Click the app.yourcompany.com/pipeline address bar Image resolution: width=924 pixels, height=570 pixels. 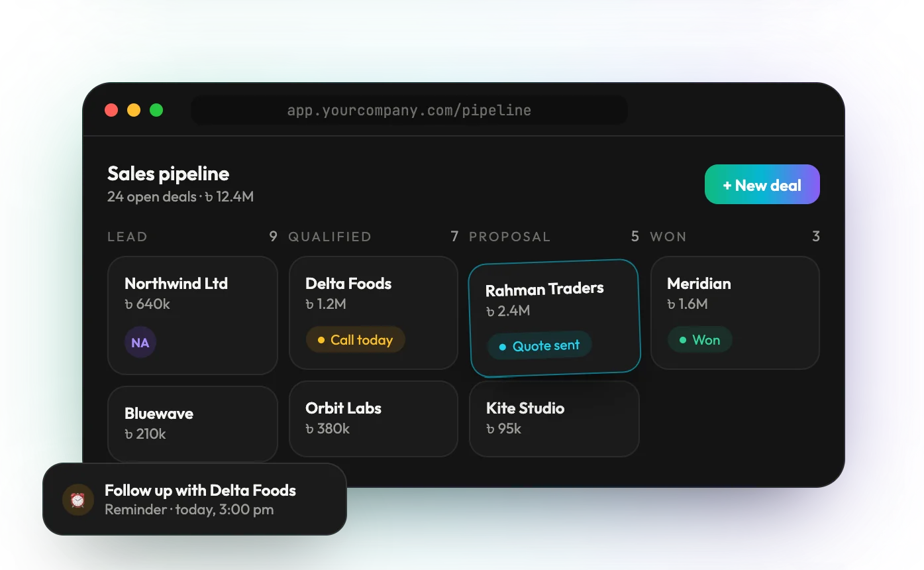(409, 110)
